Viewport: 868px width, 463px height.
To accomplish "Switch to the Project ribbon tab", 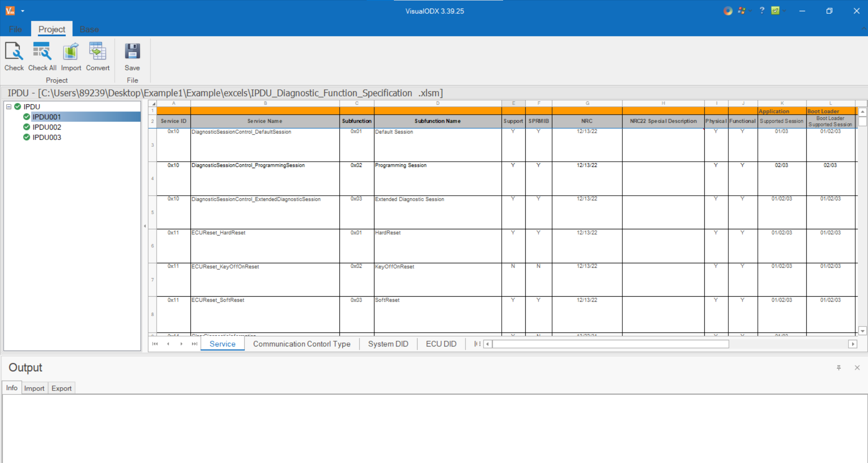I will [x=52, y=29].
